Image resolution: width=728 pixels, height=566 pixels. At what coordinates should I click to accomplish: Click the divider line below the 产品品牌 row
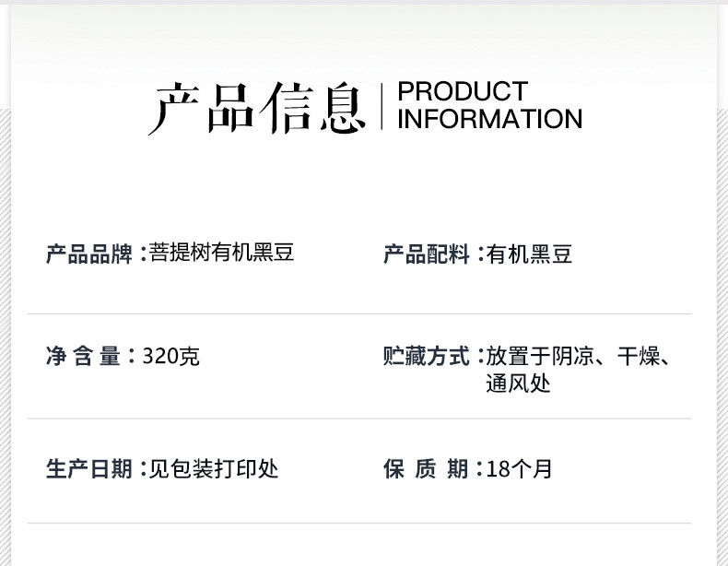[359, 314]
